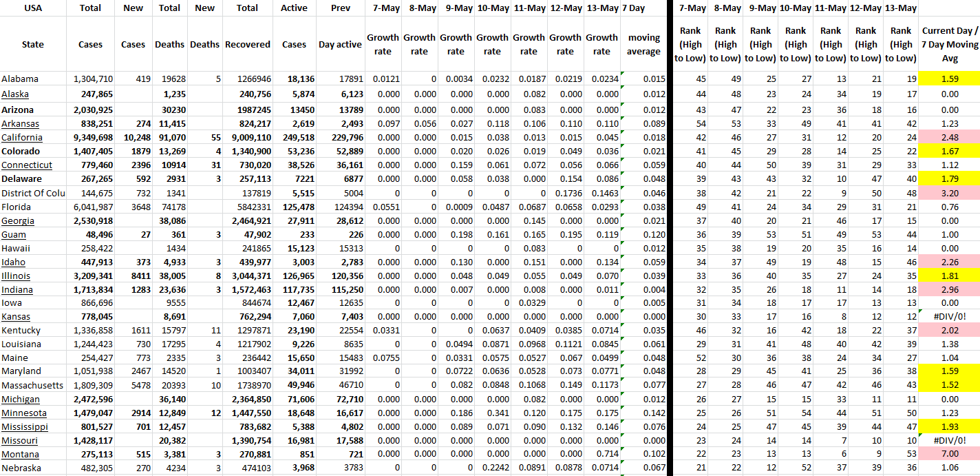Select the 'Current Day / 7 Day Moving Avg' header
Screen dimensions: 980x476
coord(949,45)
